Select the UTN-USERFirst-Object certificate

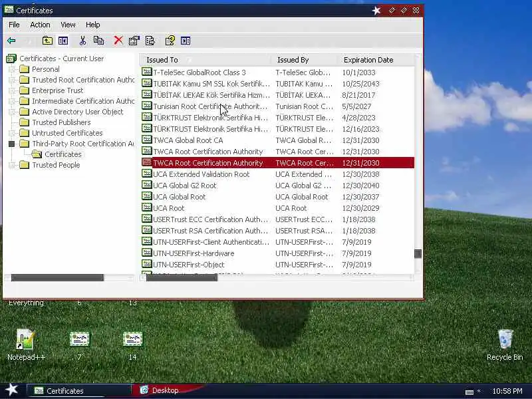(277, 265)
